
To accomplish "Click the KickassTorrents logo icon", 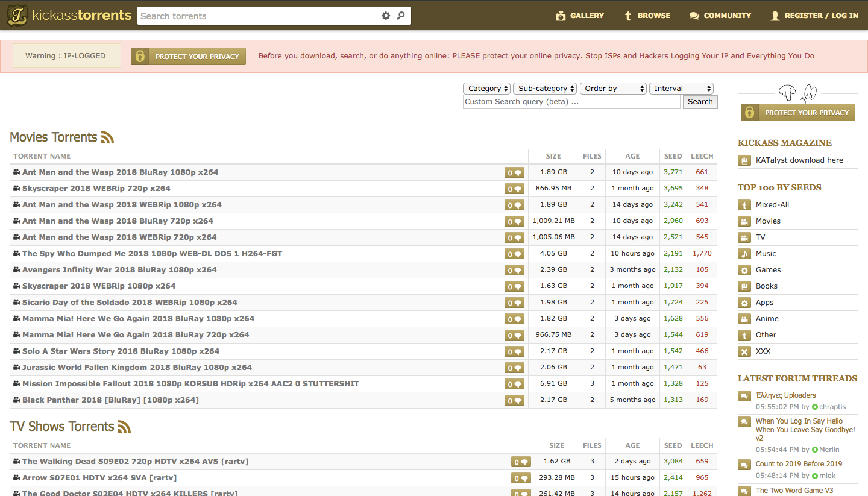I will click(17, 16).
